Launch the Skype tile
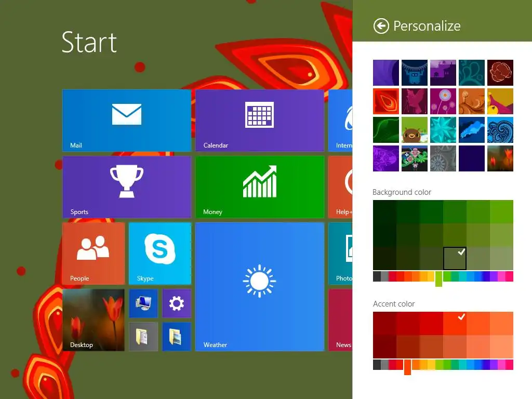Screen dimensions: 532x399 pyautogui.click(x=160, y=254)
